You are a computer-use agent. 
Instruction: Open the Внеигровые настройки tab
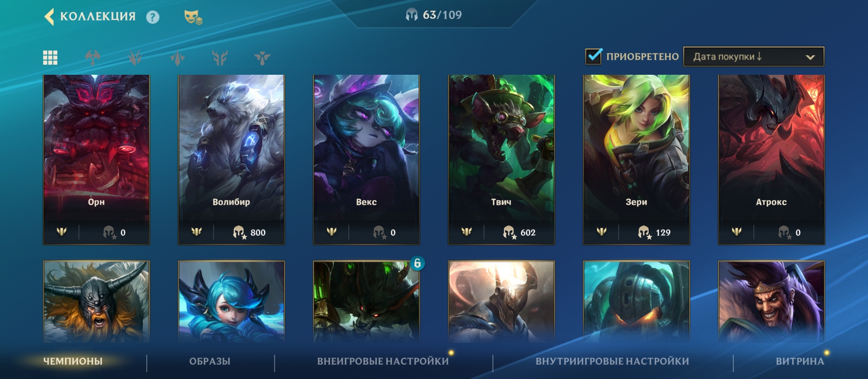pos(383,361)
